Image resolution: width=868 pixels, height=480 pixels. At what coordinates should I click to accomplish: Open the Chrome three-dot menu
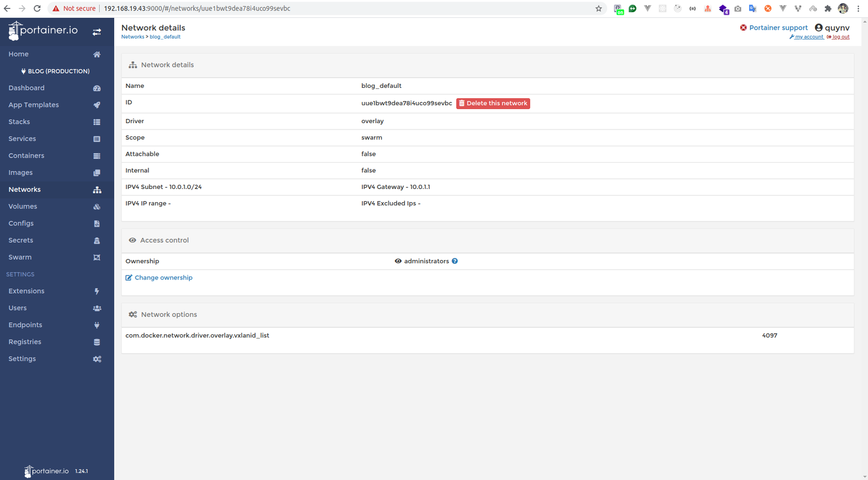point(859,8)
